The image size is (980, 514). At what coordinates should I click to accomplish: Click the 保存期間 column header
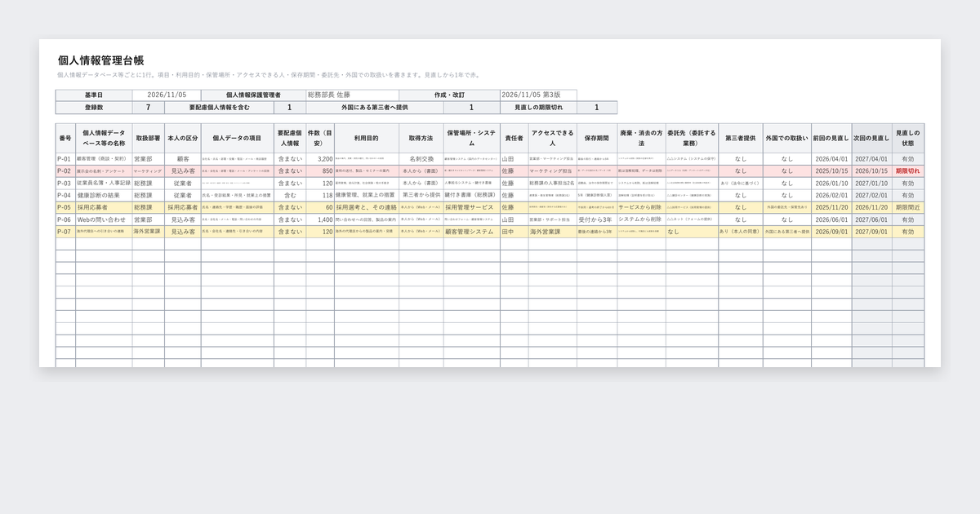[597, 138]
